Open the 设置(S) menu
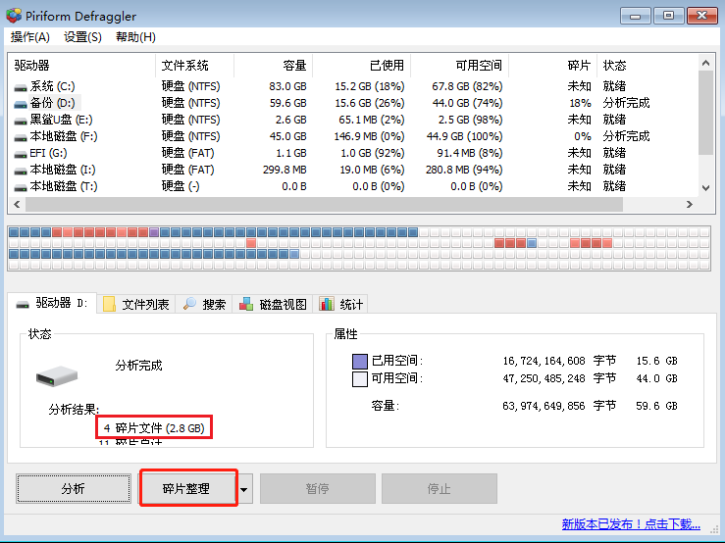 tap(82, 37)
